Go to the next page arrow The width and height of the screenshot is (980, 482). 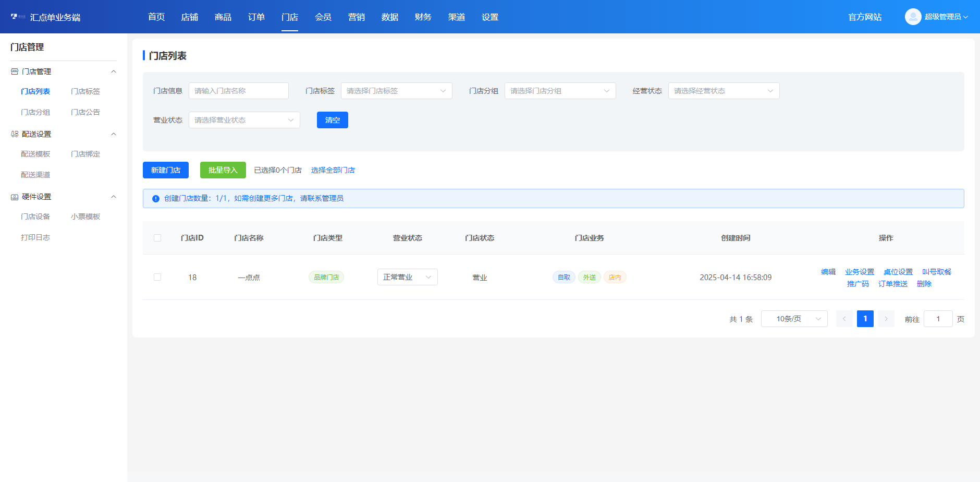tap(886, 319)
